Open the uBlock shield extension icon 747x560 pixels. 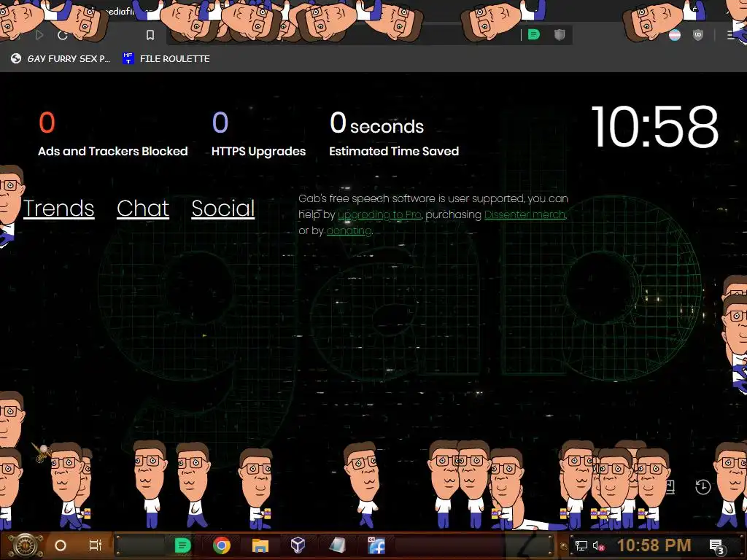click(698, 35)
